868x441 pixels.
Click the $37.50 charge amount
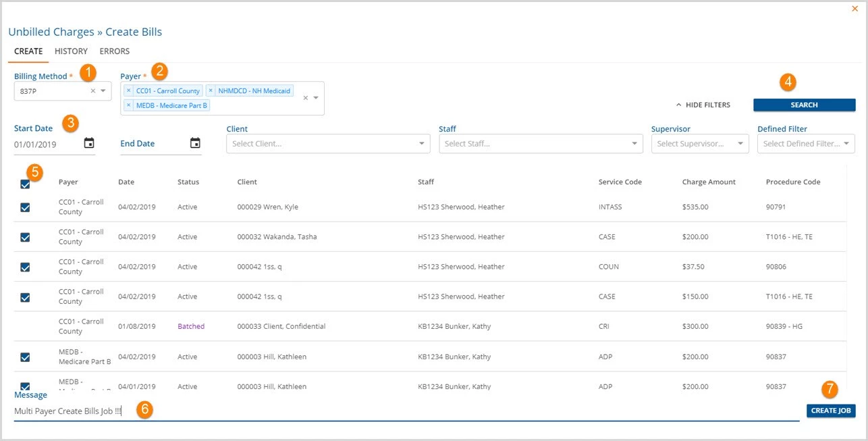point(693,266)
